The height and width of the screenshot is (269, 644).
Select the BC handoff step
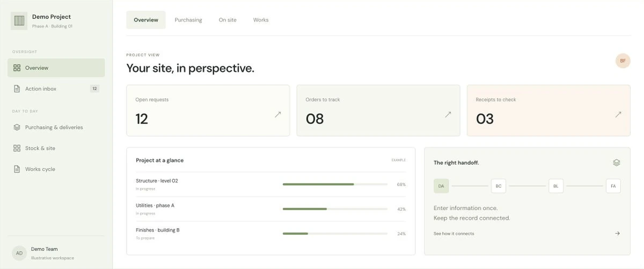click(x=499, y=186)
